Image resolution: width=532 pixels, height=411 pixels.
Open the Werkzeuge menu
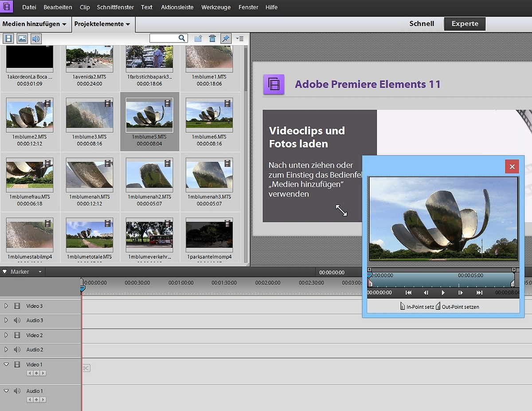coord(217,7)
